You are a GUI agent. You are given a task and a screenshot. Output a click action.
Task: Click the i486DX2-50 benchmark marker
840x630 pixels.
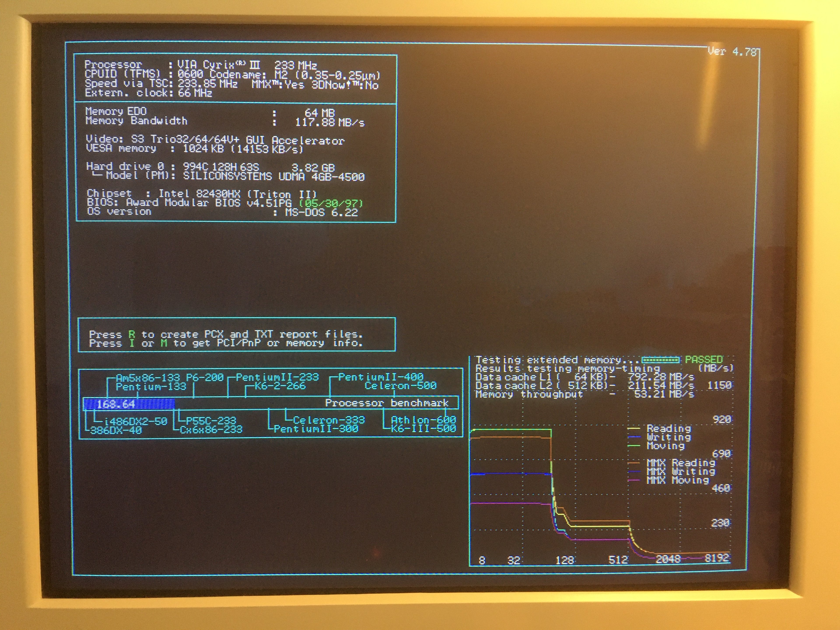[x=136, y=422]
